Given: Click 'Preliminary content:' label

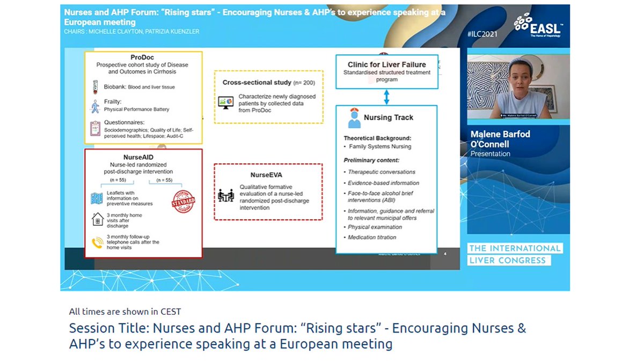Looking at the screenshot, I should pyautogui.click(x=371, y=160).
